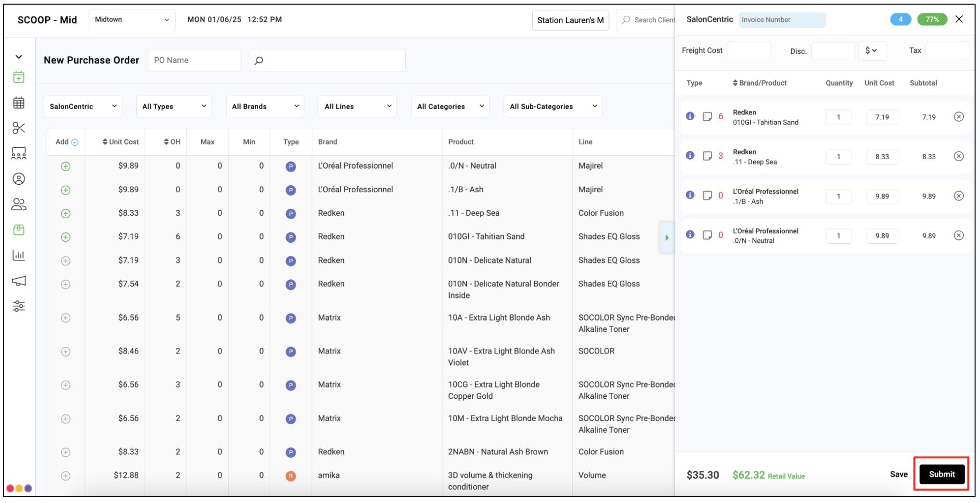Add 010N - Delicate Natural to order
The image size is (980, 503).
(x=66, y=261)
